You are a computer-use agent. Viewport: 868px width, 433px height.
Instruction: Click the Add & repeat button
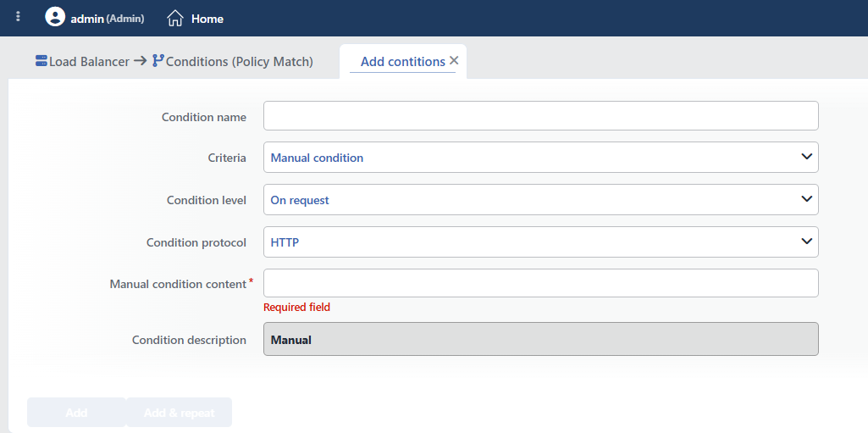click(x=180, y=413)
